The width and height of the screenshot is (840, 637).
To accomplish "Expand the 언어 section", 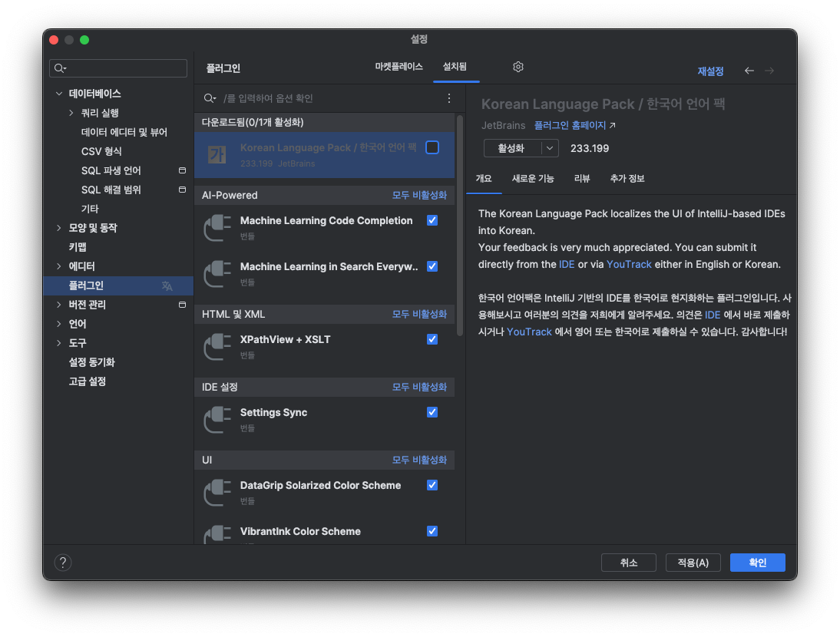I will (59, 324).
